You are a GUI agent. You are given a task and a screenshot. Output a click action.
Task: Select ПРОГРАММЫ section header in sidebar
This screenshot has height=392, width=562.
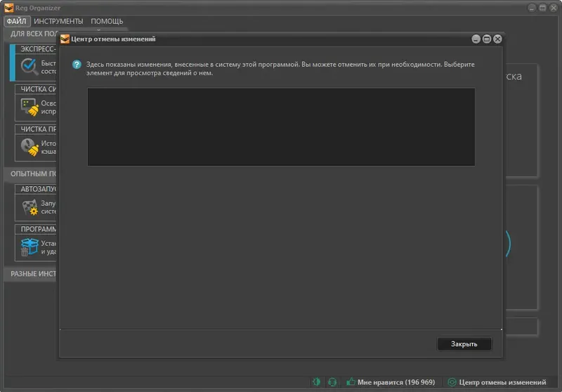[36, 229]
